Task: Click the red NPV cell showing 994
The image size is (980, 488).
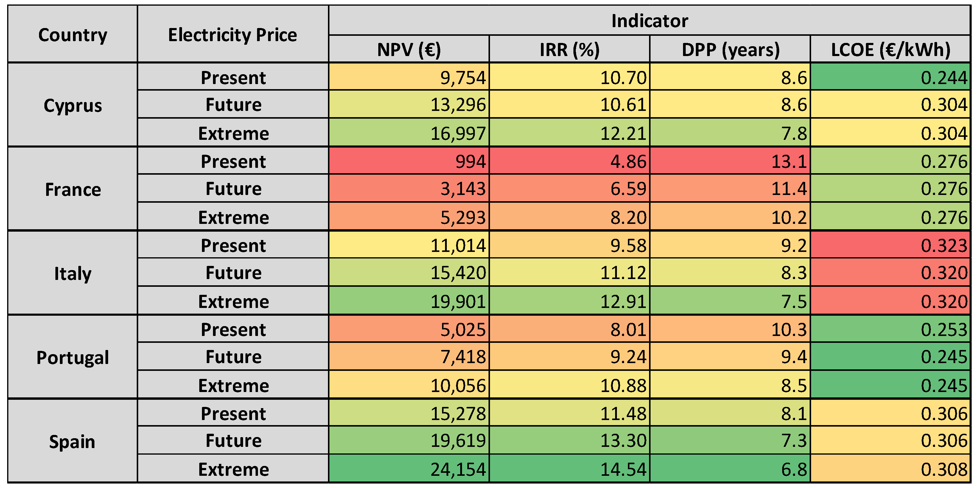Action: [409, 161]
